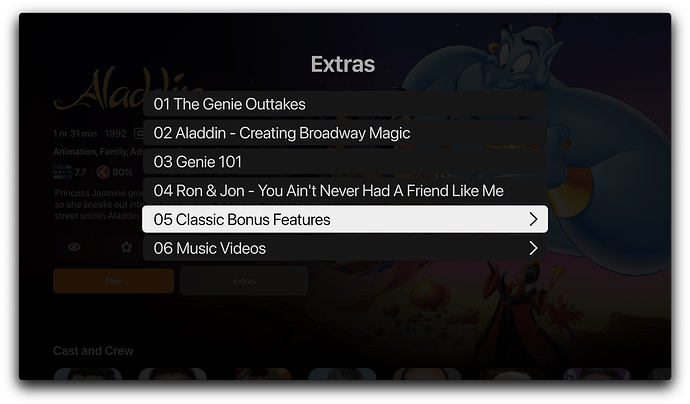Select the highlighted 05 Classic Bonus Features row

(x=345, y=219)
